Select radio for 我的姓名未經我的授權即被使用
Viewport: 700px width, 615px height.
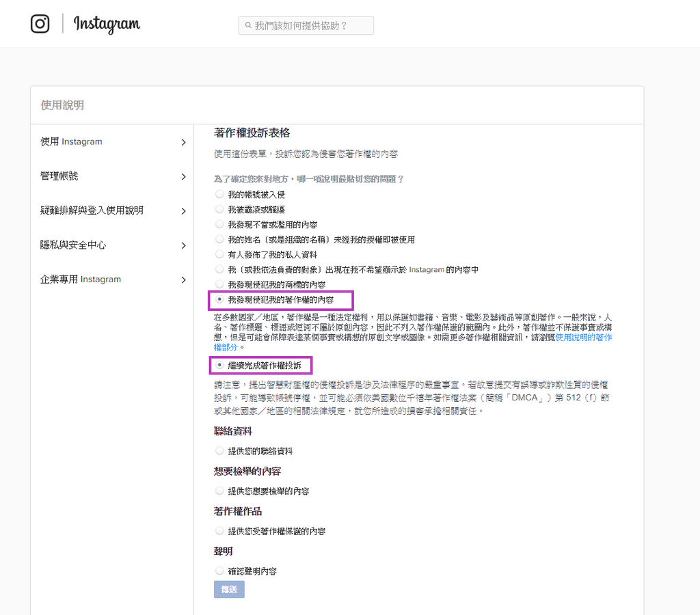[219, 239]
